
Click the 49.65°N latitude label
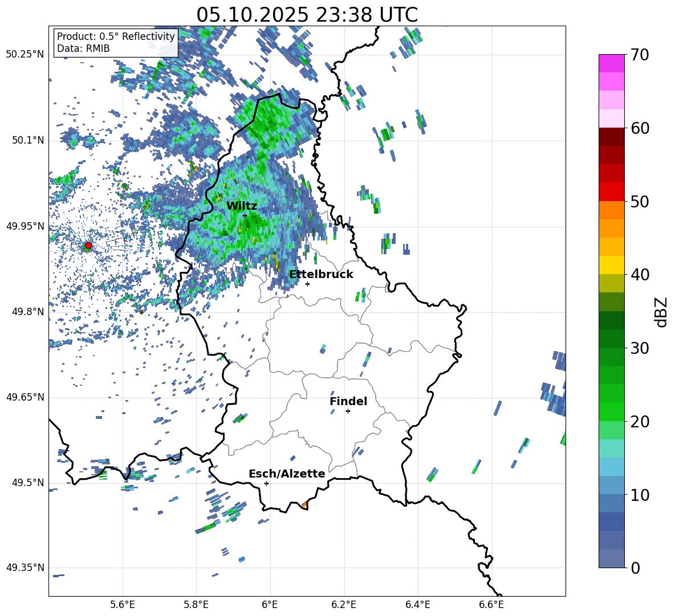[25, 397]
